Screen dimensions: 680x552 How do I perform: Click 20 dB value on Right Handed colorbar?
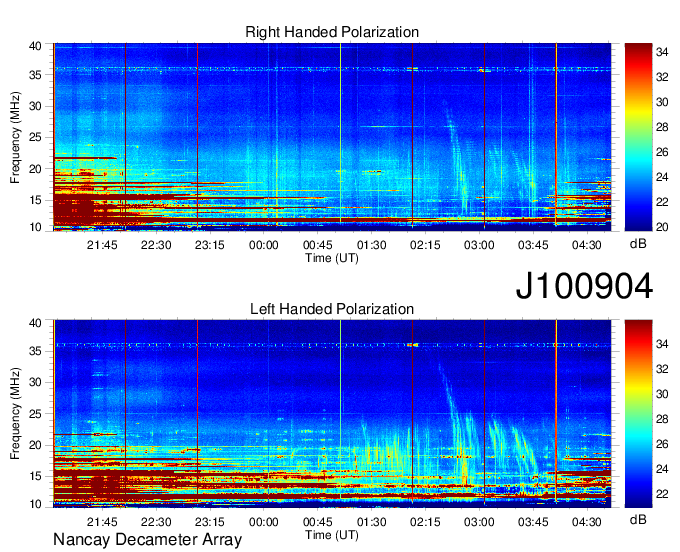[x=662, y=227]
